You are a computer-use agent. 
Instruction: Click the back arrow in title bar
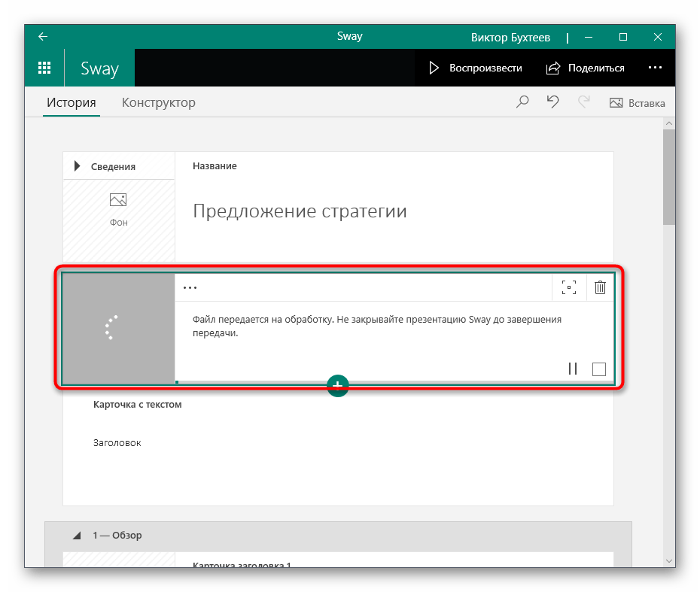click(43, 37)
